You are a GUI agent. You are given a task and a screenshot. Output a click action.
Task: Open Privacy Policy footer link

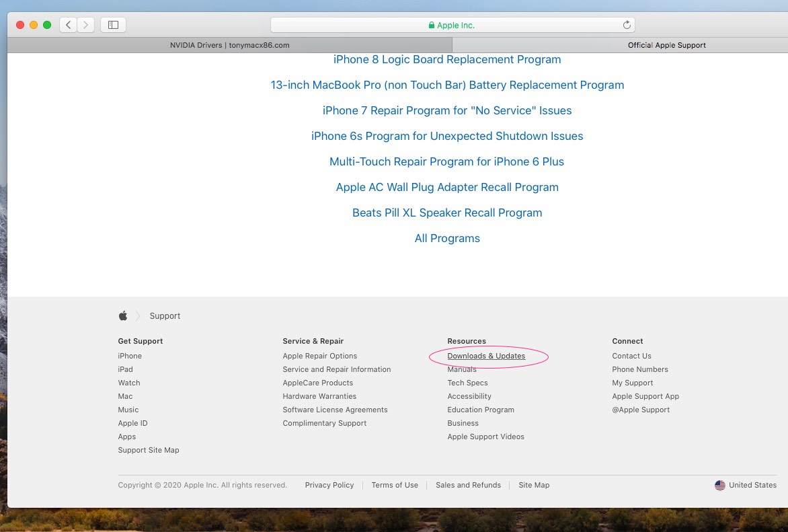point(329,485)
